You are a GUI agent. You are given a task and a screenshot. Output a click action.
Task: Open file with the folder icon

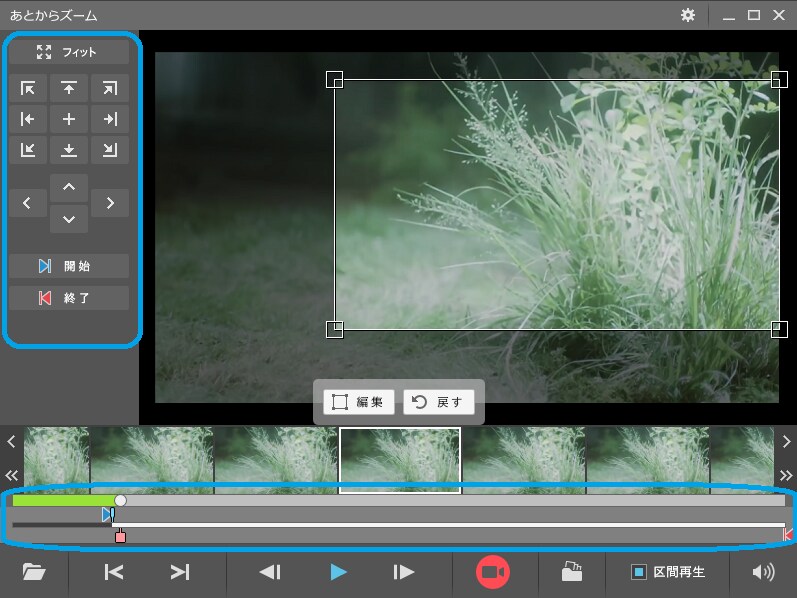[x=34, y=572]
